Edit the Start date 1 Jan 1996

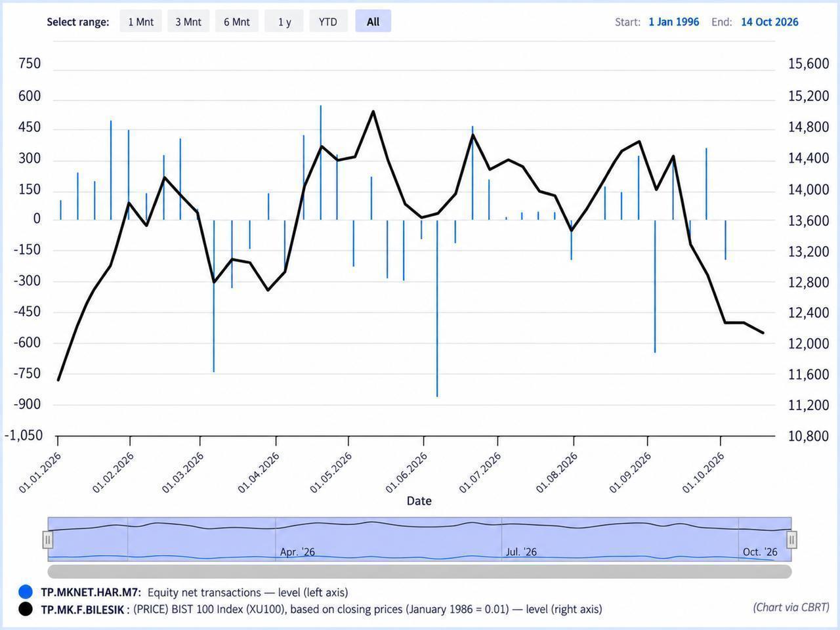[x=674, y=22]
